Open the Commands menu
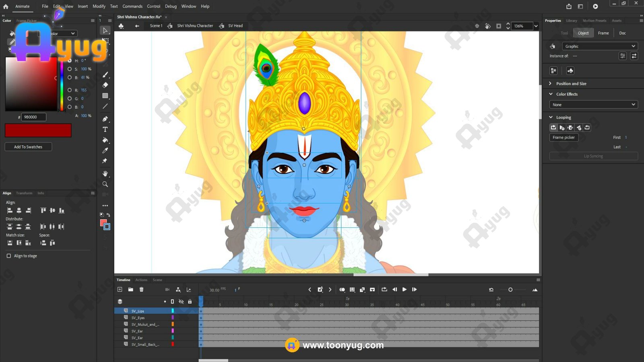The height and width of the screenshot is (362, 644). [x=132, y=6]
